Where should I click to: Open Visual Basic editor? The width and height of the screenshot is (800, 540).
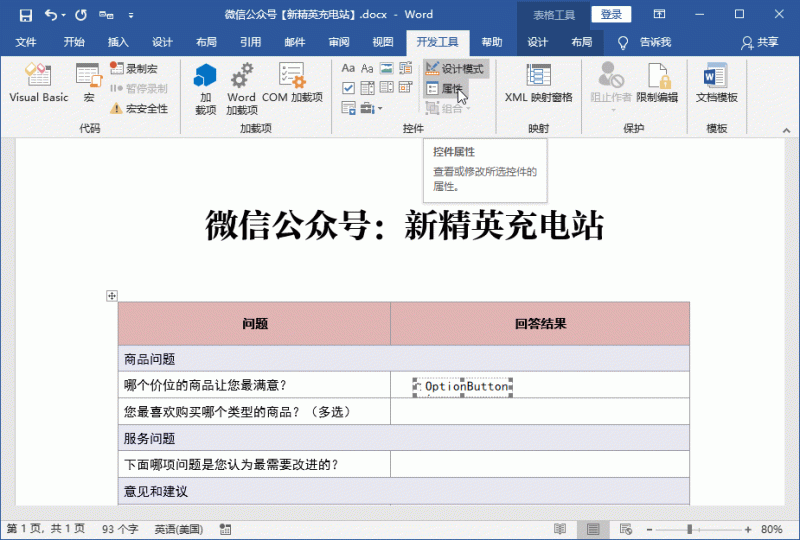tap(38, 83)
